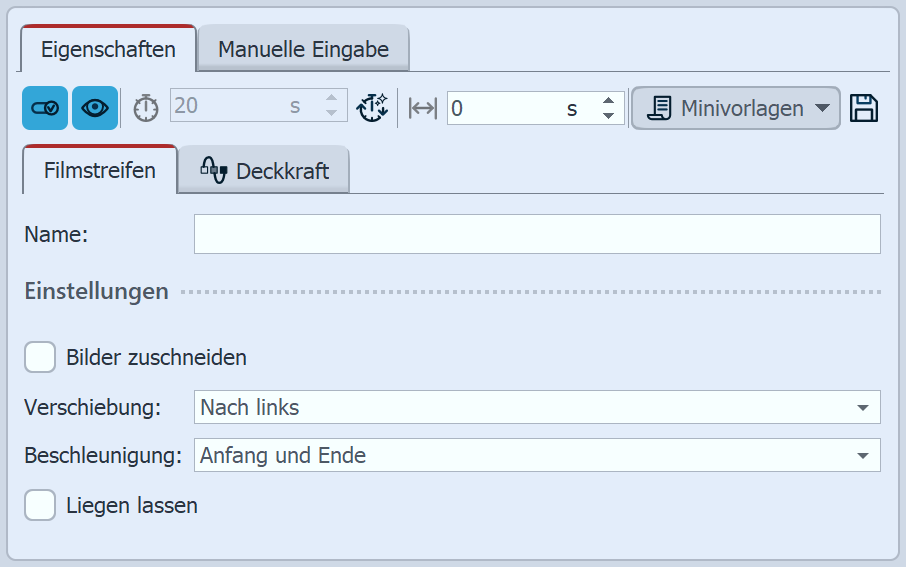906x567 pixels.
Task: Click the horizontal width arrows icon
Action: tap(423, 109)
